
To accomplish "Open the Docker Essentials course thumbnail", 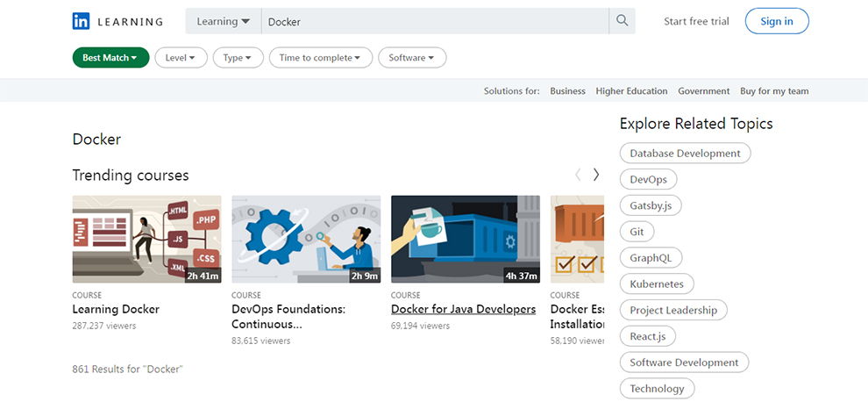I will tap(578, 239).
